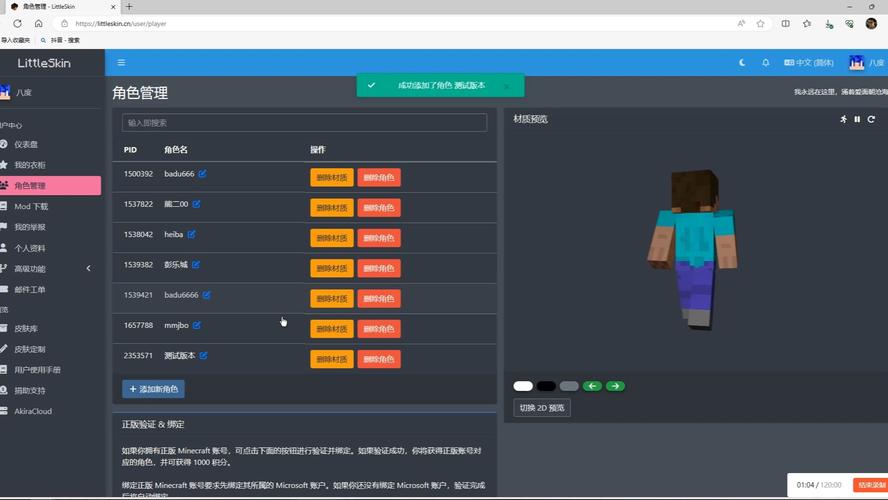Select the PID 2353571 row
Image resolution: width=888 pixels, height=500 pixels.
305,359
